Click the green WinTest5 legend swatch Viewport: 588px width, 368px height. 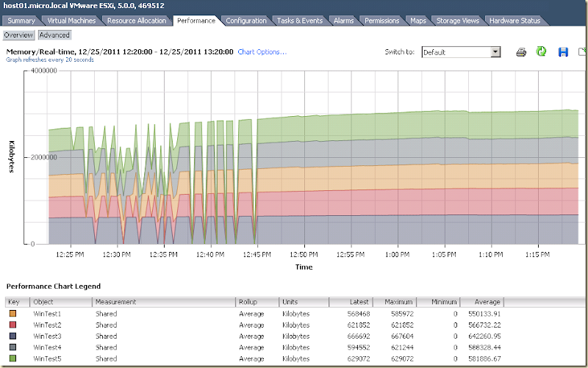12,358
